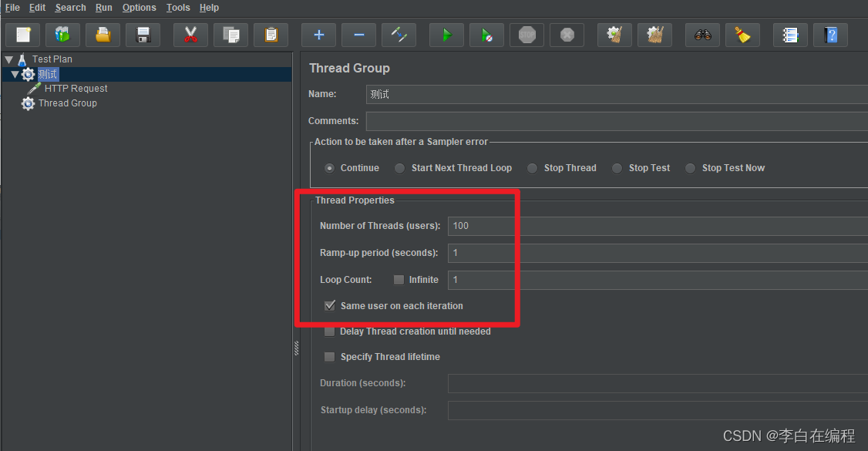Click the Save floppy disk icon
The image size is (868, 451).
click(x=143, y=35)
